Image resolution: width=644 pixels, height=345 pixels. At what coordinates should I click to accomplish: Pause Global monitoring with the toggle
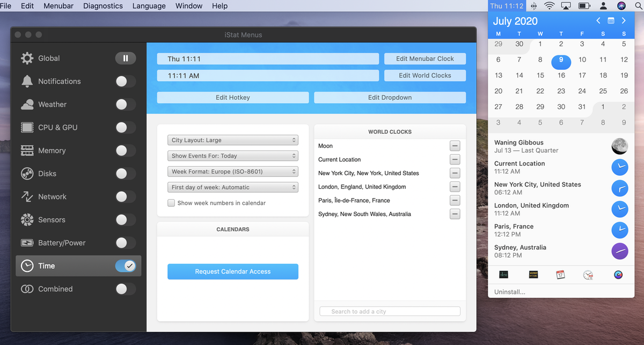pyautogui.click(x=126, y=58)
